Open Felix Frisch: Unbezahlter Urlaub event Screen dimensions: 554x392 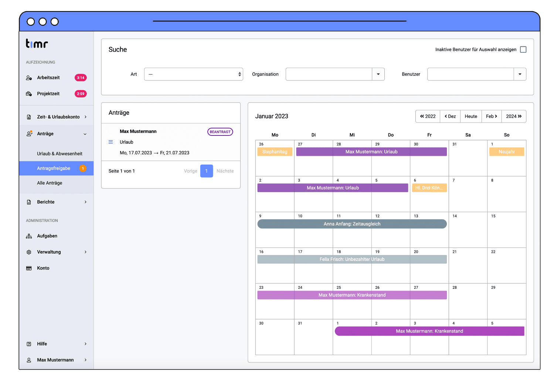tap(352, 259)
